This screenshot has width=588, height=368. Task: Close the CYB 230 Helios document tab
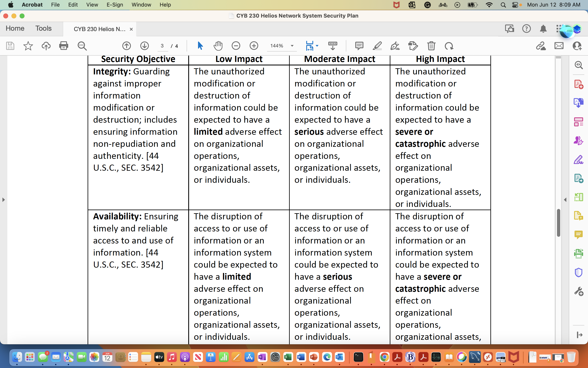coord(131,29)
